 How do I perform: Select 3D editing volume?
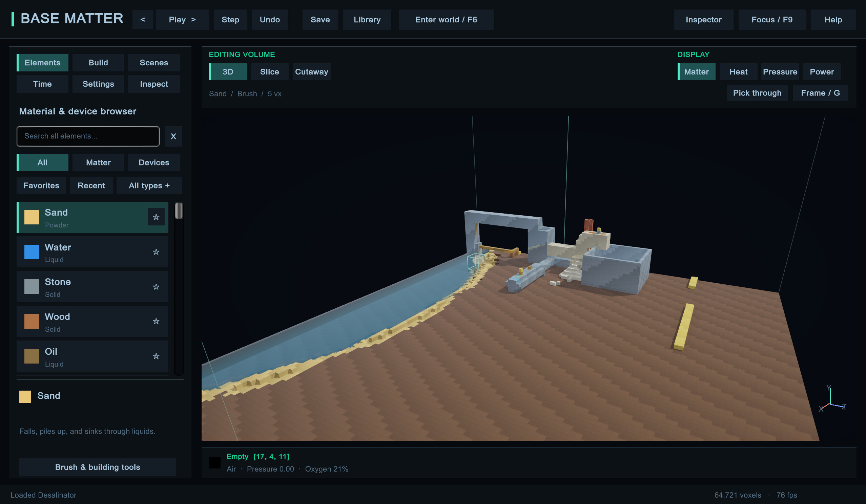(228, 72)
